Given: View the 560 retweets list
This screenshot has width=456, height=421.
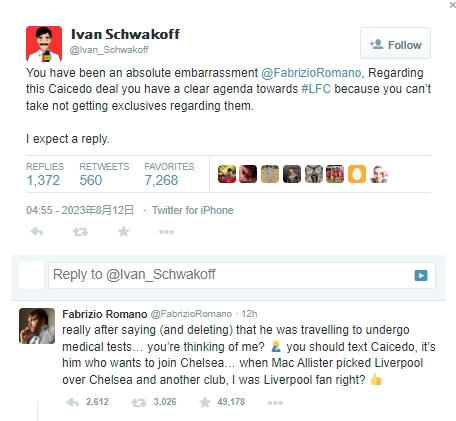Looking at the screenshot, I should click(x=91, y=180).
